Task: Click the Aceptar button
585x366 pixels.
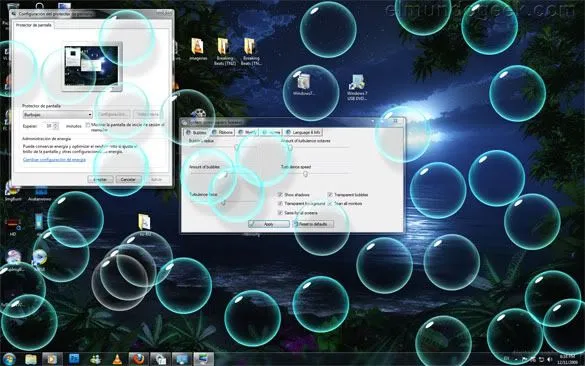Action: click(x=100, y=179)
